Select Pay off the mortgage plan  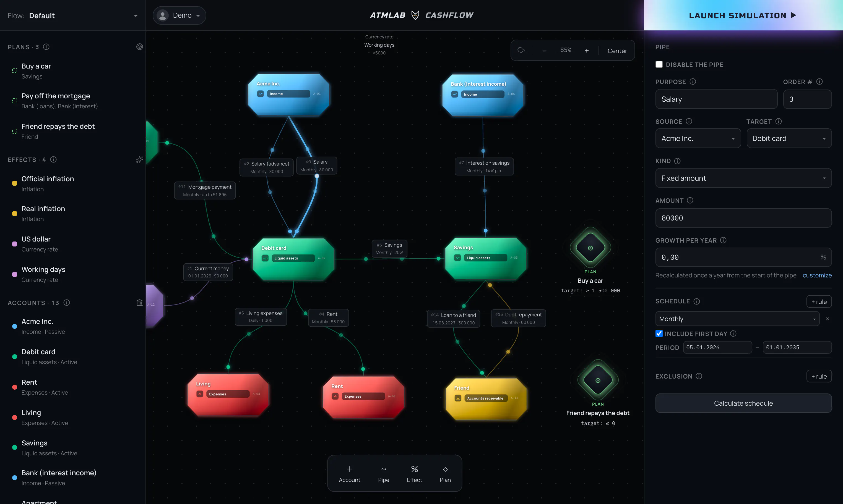73,101
